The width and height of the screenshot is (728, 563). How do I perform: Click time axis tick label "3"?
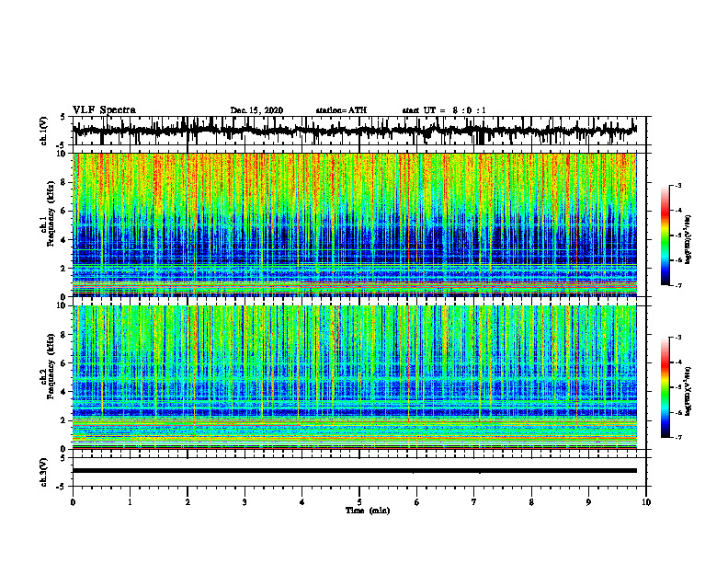click(x=245, y=502)
